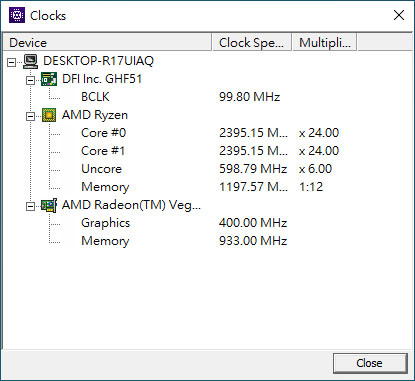Select the Uncore clock entry
This screenshot has width=415, height=381.
click(x=101, y=169)
